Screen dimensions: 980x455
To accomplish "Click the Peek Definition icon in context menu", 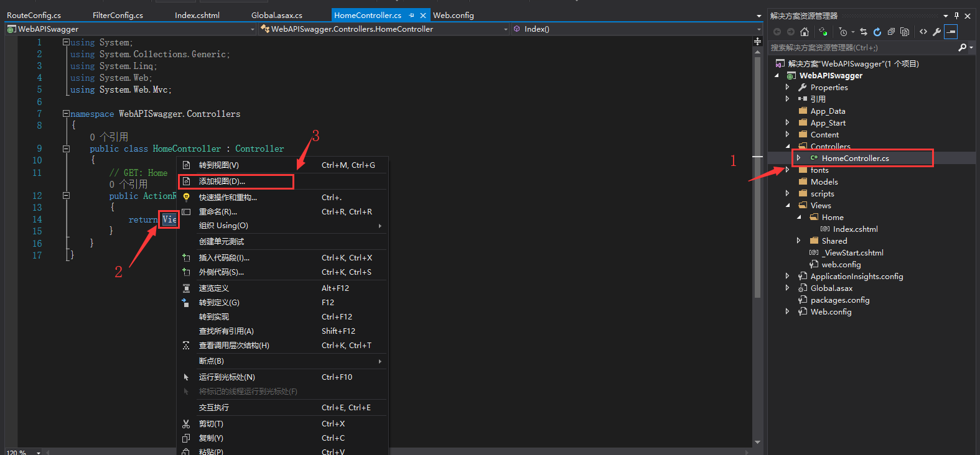I will point(186,288).
